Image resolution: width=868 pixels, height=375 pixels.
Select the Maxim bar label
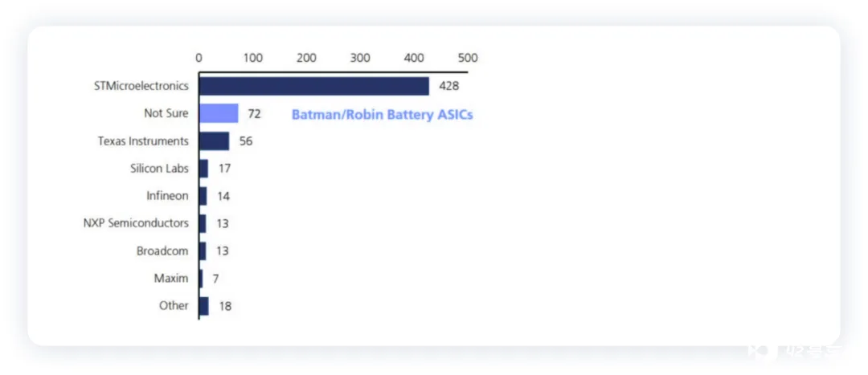[x=171, y=278]
